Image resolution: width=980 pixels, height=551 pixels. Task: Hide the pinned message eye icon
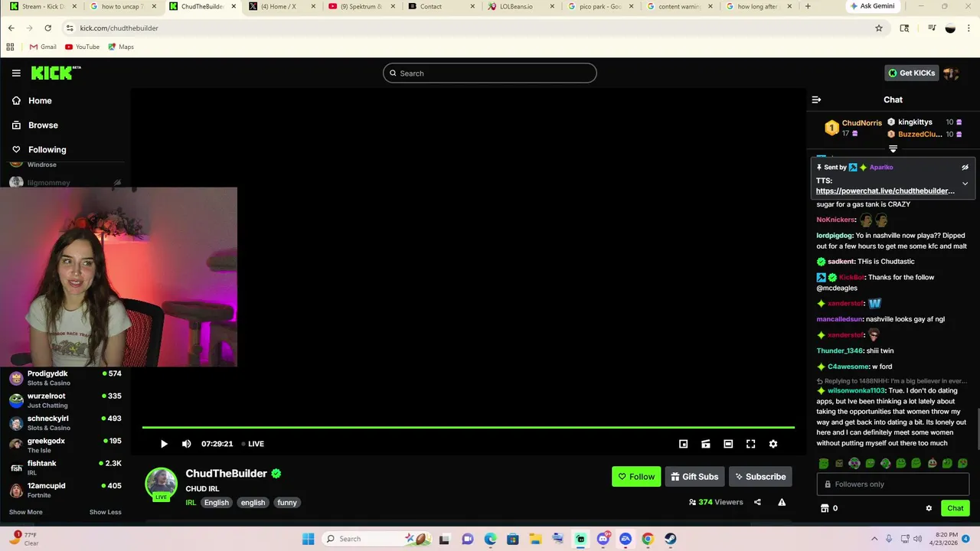coord(965,167)
